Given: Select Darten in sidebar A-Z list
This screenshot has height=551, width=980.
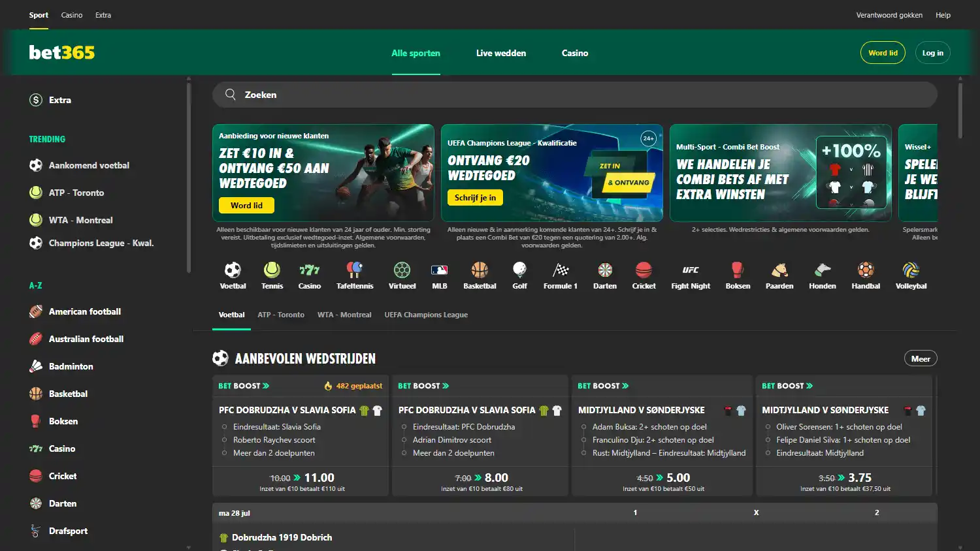Looking at the screenshot, I should [53, 503].
